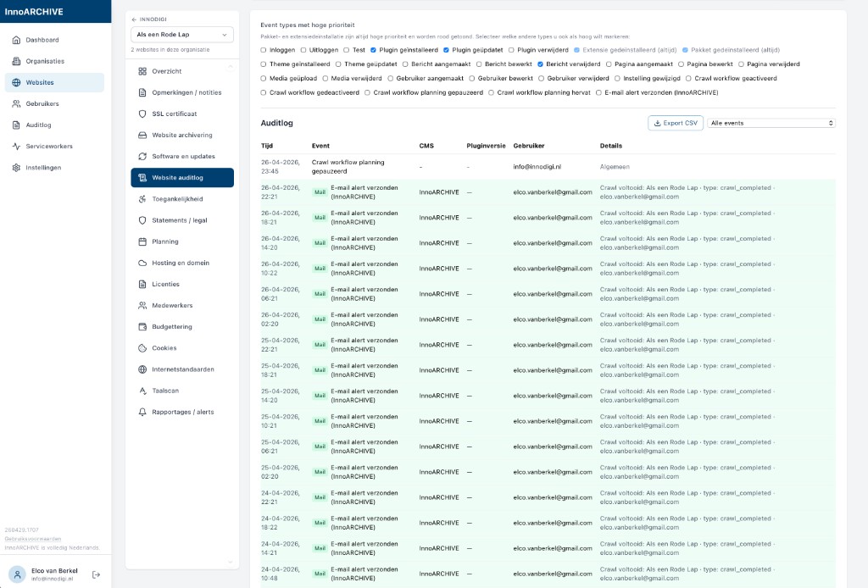Click the Organisaties building icon
This screenshot has height=588, width=868.
(x=17, y=61)
